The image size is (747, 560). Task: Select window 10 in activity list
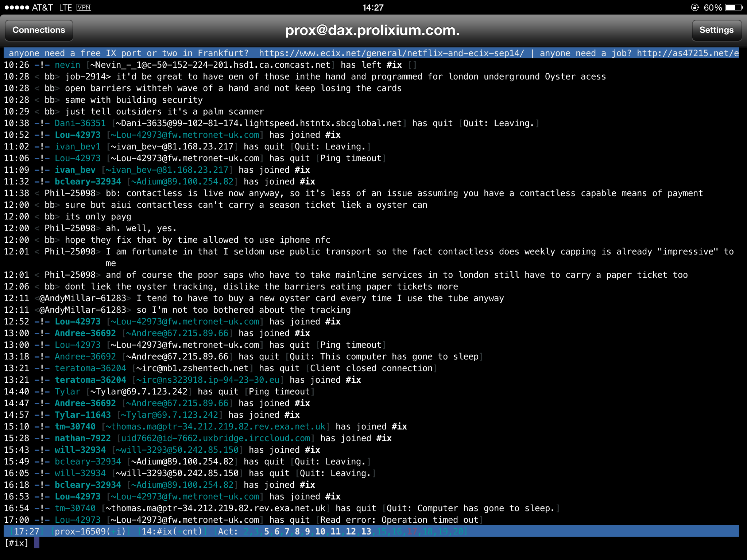pos(320,532)
